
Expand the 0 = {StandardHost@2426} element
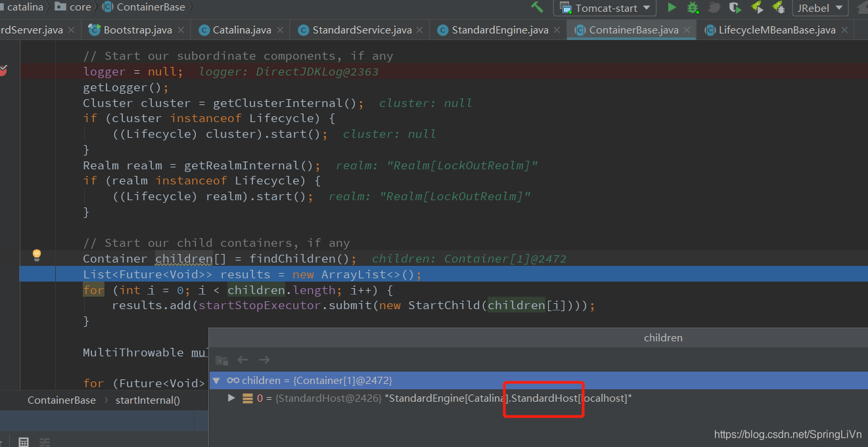pos(231,398)
